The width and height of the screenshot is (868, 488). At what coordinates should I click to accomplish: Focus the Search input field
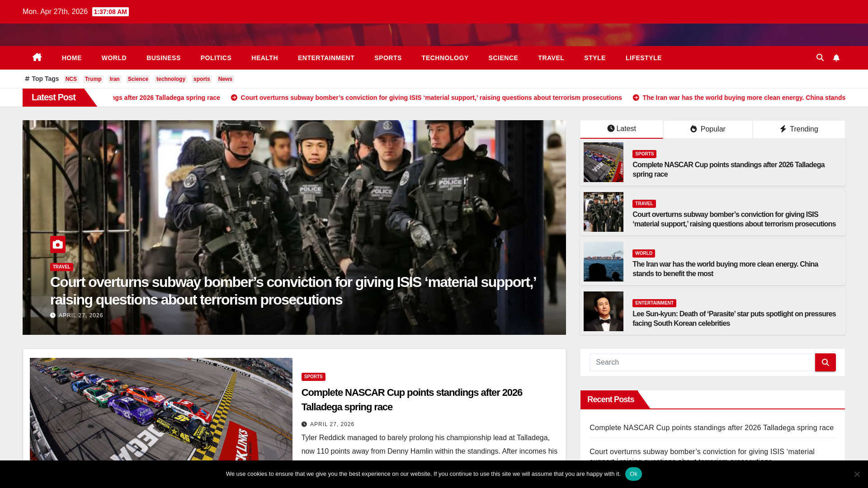702,362
